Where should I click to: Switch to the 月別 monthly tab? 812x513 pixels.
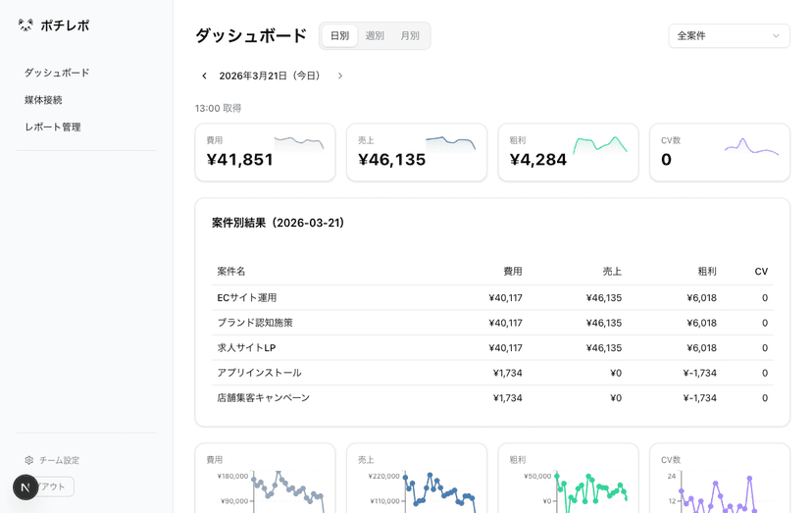410,35
